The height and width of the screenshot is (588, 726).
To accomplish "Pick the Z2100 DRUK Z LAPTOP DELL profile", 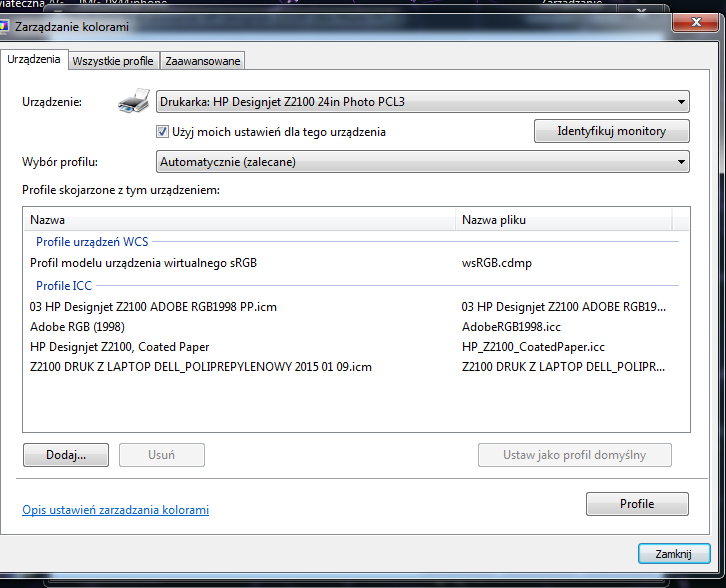I will pos(200,367).
